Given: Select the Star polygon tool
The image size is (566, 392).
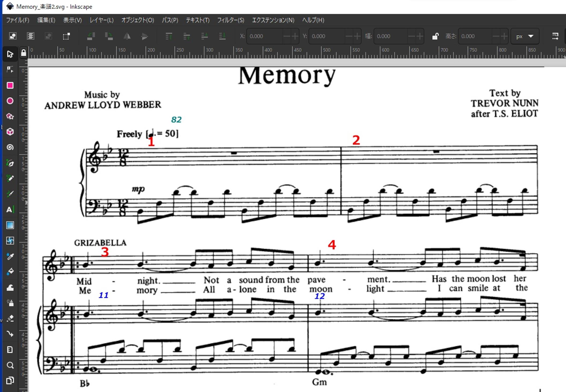Looking at the screenshot, I should click(10, 116).
